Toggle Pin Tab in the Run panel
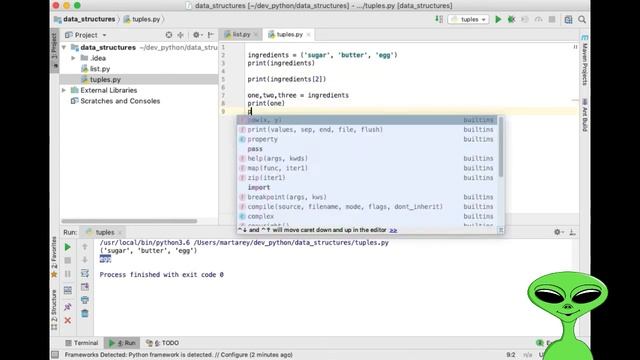 68,307
